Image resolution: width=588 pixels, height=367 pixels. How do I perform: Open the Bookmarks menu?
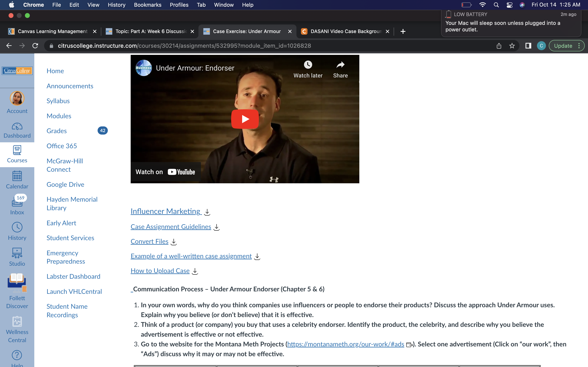pyautogui.click(x=147, y=5)
